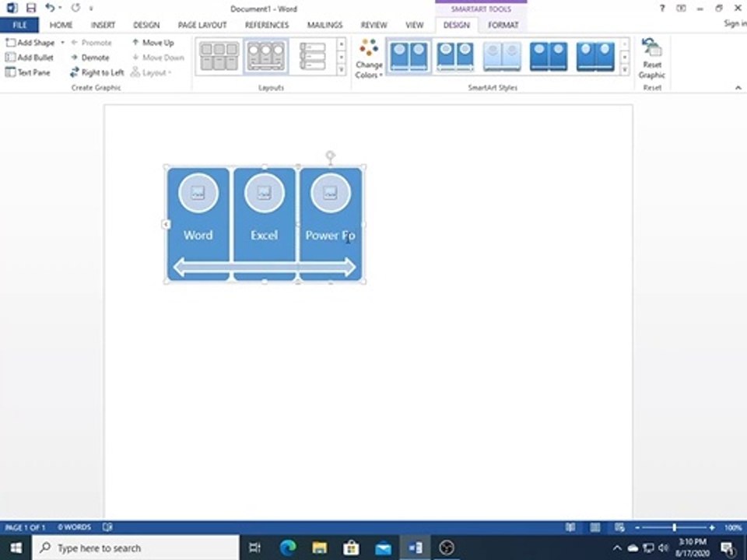Undo the last action

50,8
